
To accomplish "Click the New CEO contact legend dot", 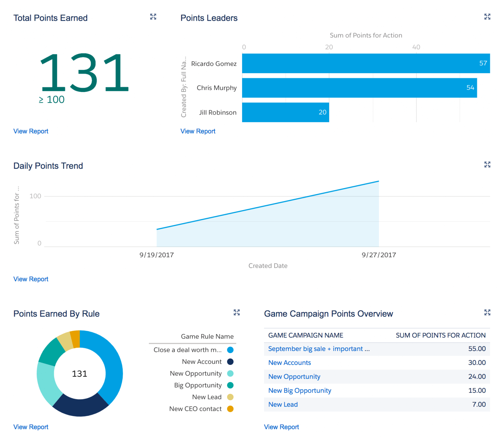I will (230, 409).
